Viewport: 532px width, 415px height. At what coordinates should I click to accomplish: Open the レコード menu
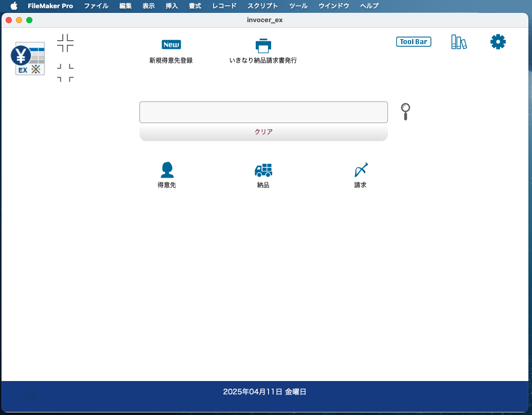click(x=224, y=6)
